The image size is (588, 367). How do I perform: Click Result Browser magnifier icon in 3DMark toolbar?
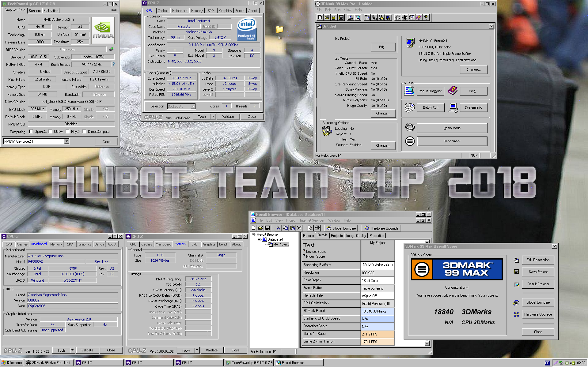(358, 17)
